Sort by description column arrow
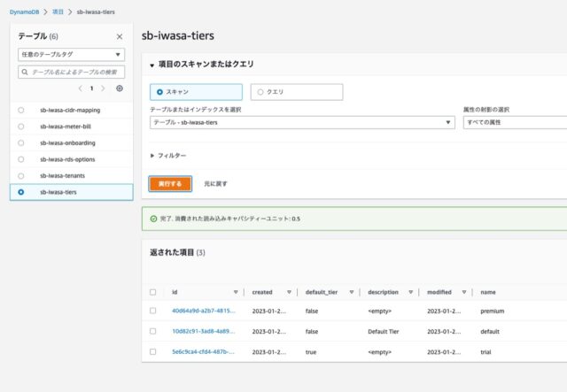Image resolution: width=567 pixels, height=392 pixels. click(411, 292)
